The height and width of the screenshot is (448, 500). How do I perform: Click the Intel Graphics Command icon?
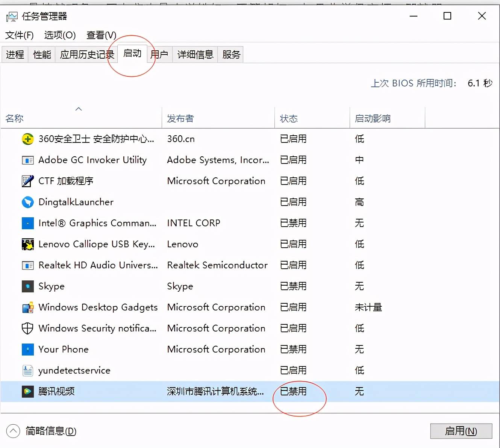coord(27,223)
